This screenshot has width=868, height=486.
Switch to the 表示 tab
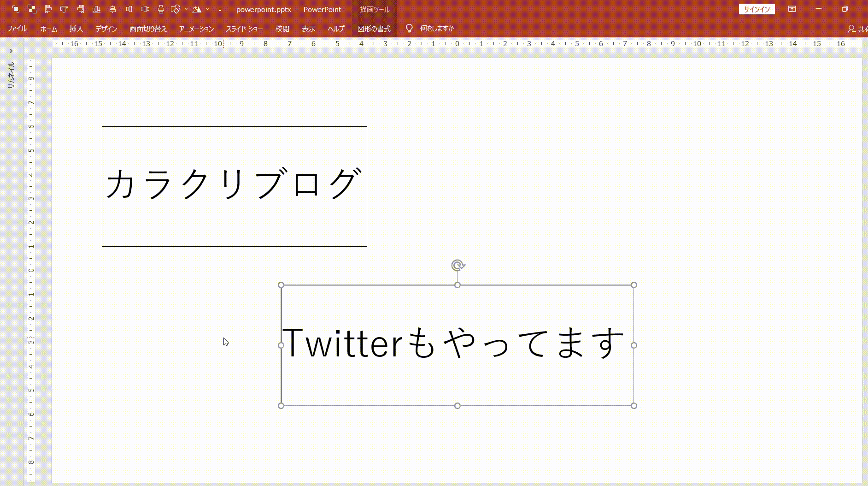coord(308,29)
